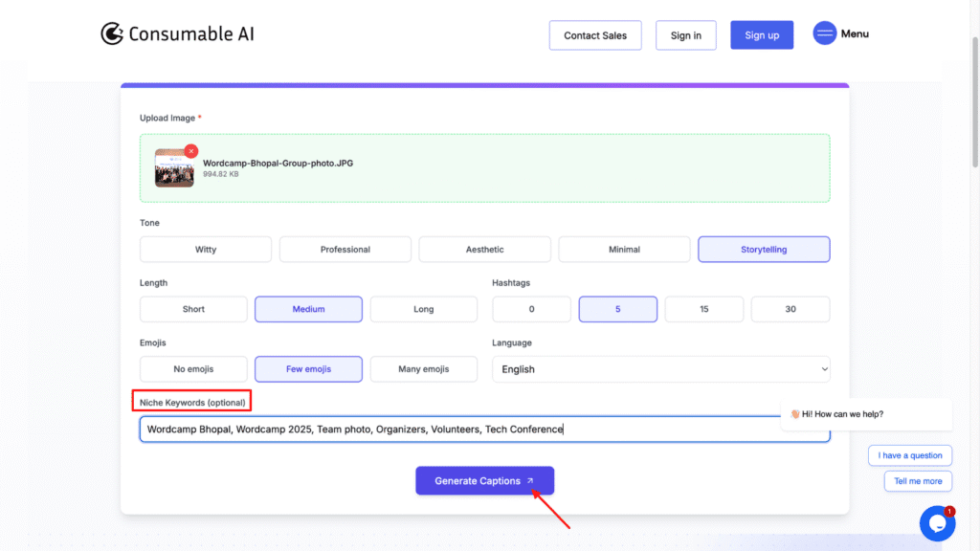Click the Consumable AI logo icon
The width and height of the screenshot is (980, 551).
click(x=112, y=33)
